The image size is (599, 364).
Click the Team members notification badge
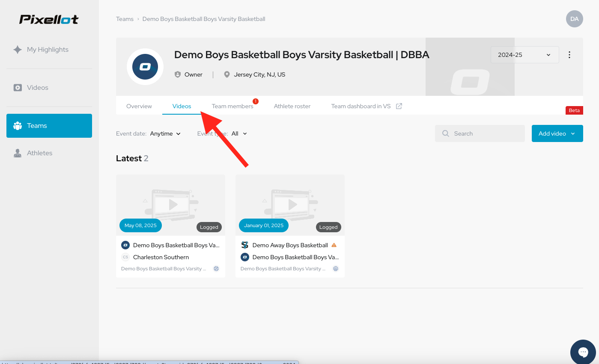(x=256, y=101)
